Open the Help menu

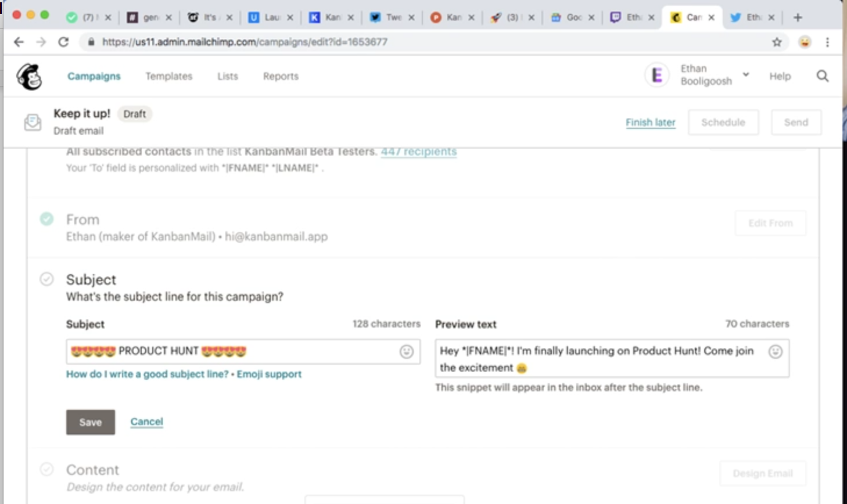click(x=780, y=76)
